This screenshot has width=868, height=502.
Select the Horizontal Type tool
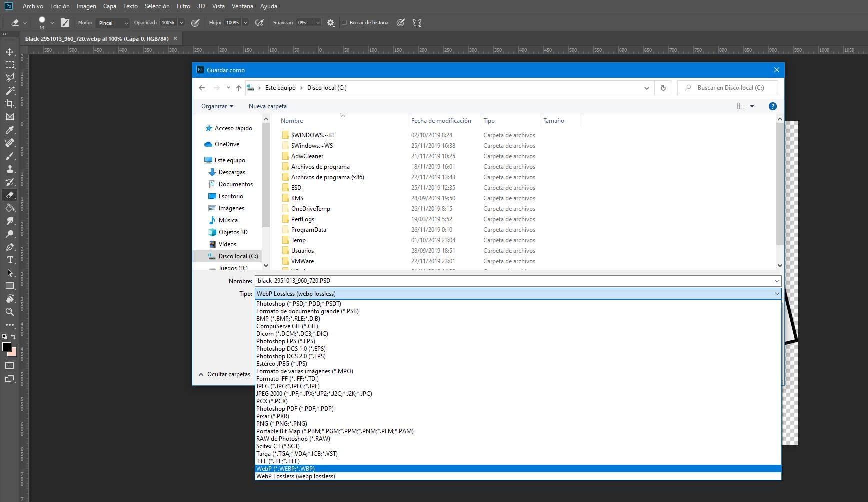tap(10, 260)
